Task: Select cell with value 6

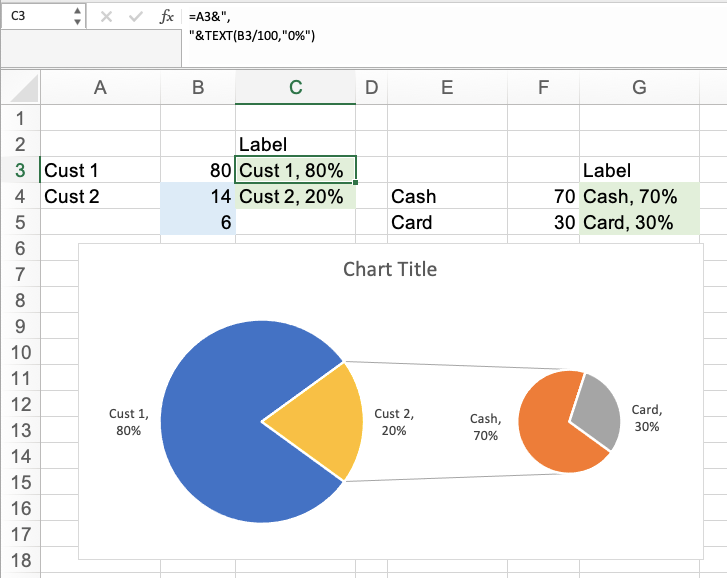Action: point(198,222)
